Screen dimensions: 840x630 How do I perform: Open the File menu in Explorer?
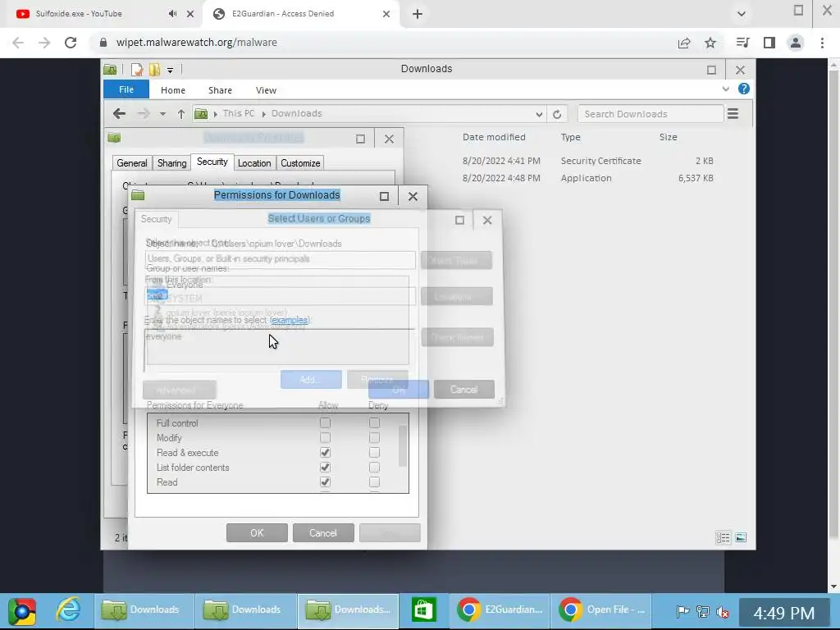tap(126, 89)
